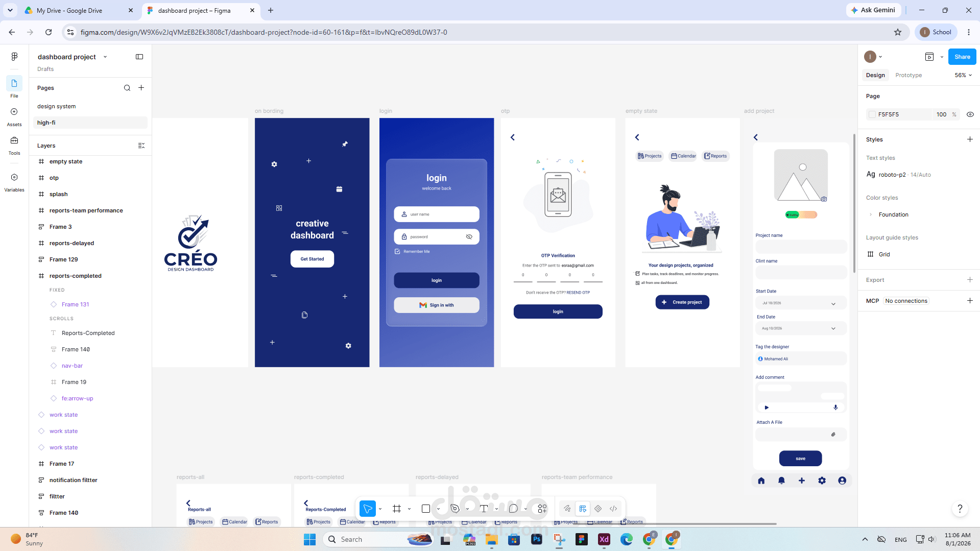Open the Assets panel
Screen dimensions: 980x551
(14, 116)
